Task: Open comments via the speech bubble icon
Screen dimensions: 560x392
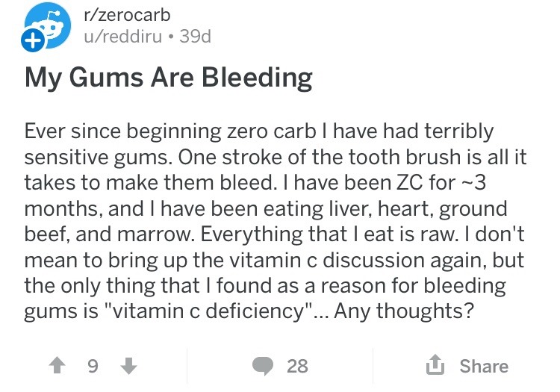Action: coord(264,366)
